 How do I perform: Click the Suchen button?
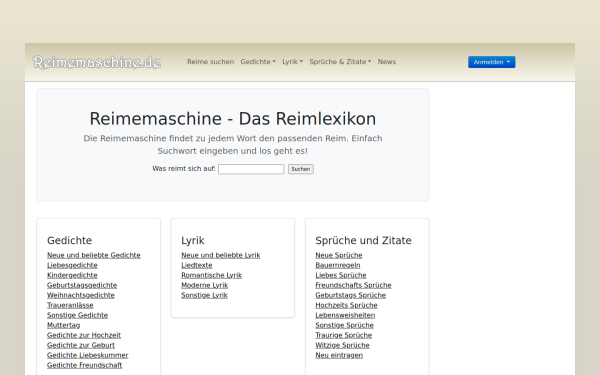[x=301, y=169]
